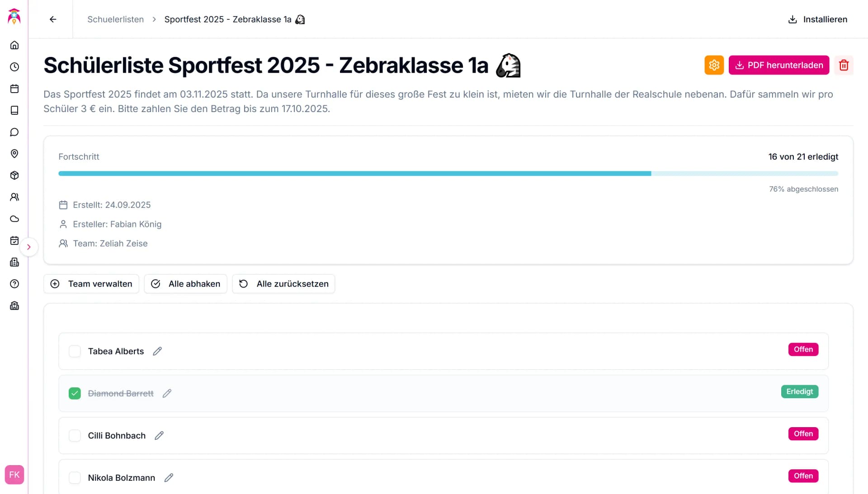Open the cloud icon in the sidebar
Viewport: 868px width, 494px height.
point(14,219)
